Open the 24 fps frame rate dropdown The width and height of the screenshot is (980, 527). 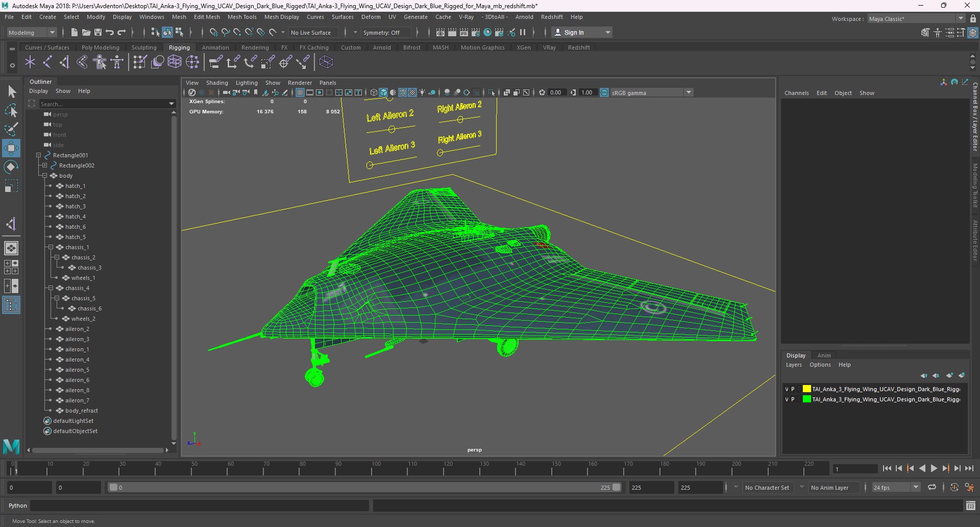896,487
